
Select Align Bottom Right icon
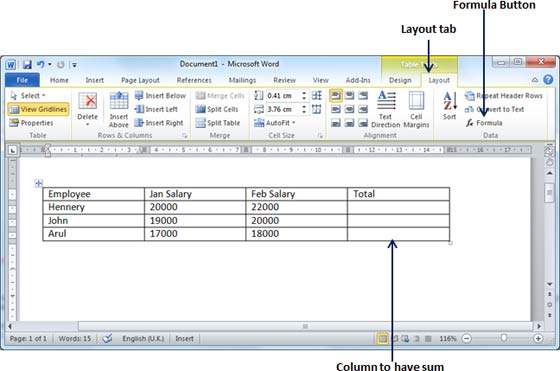(363, 123)
